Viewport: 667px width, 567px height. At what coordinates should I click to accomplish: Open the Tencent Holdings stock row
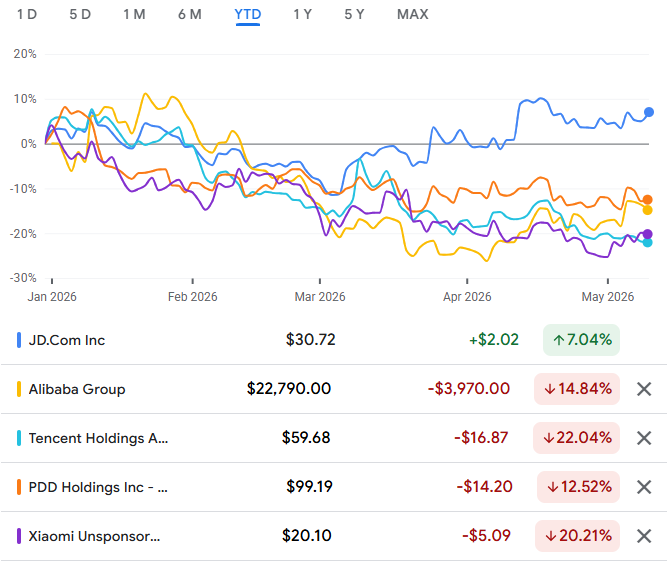click(x=334, y=438)
